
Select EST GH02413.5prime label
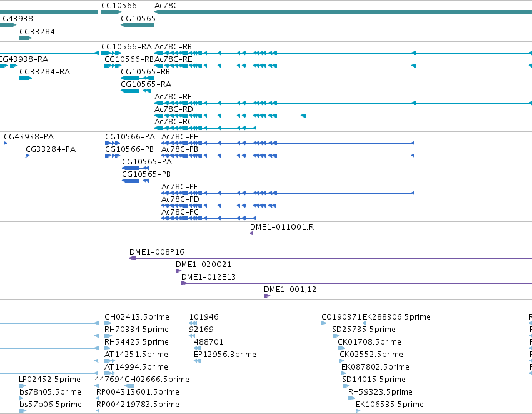point(137,317)
